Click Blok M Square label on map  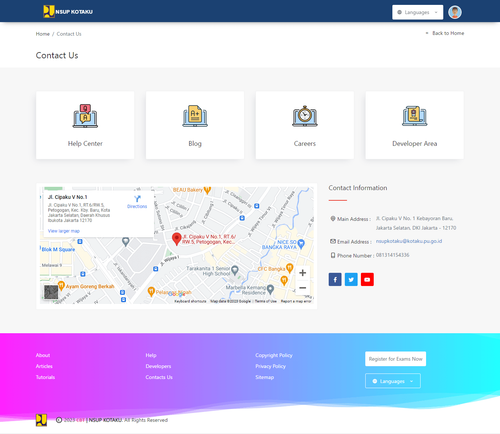tap(58, 249)
